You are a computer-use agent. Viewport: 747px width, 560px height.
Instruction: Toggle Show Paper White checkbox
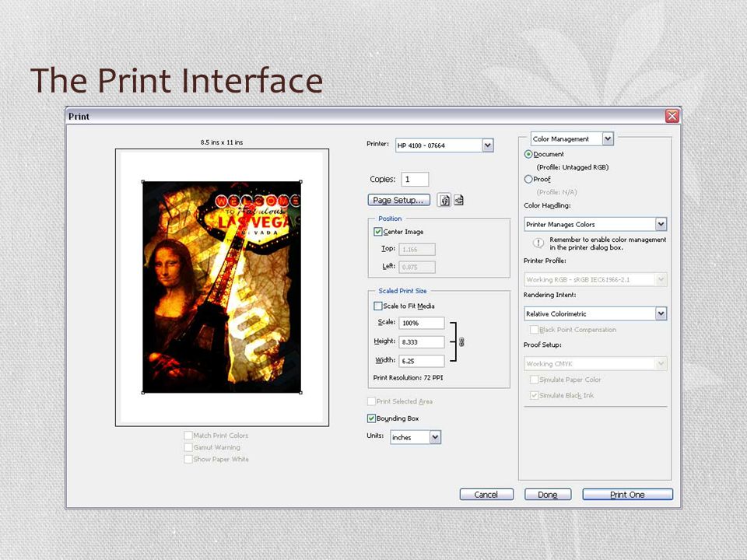(x=188, y=459)
